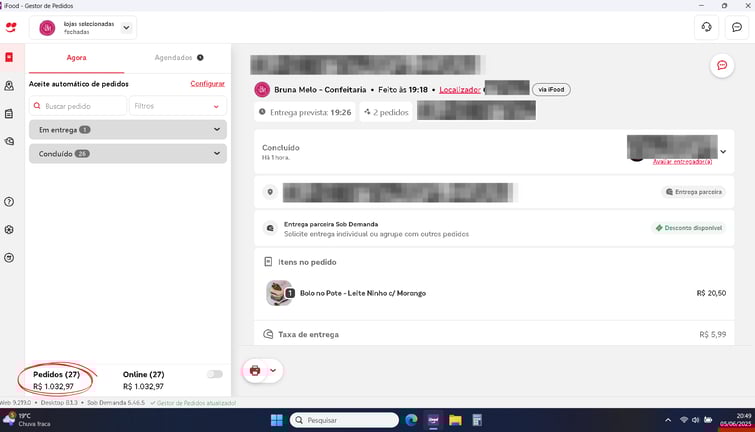This screenshot has height=432, width=755.
Task: Show hidden system tray icons
Action: click(668, 420)
